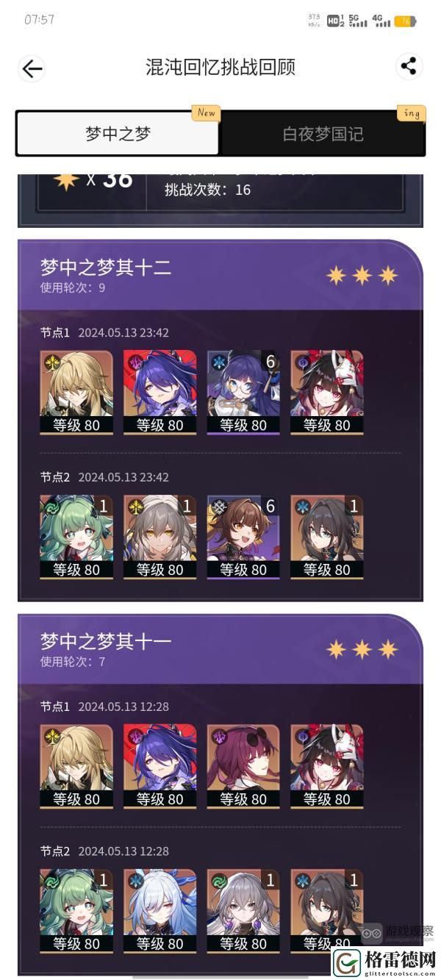Tap the blonde character in 其十二 节点1
The width and height of the screenshot is (441, 980).
[76, 393]
